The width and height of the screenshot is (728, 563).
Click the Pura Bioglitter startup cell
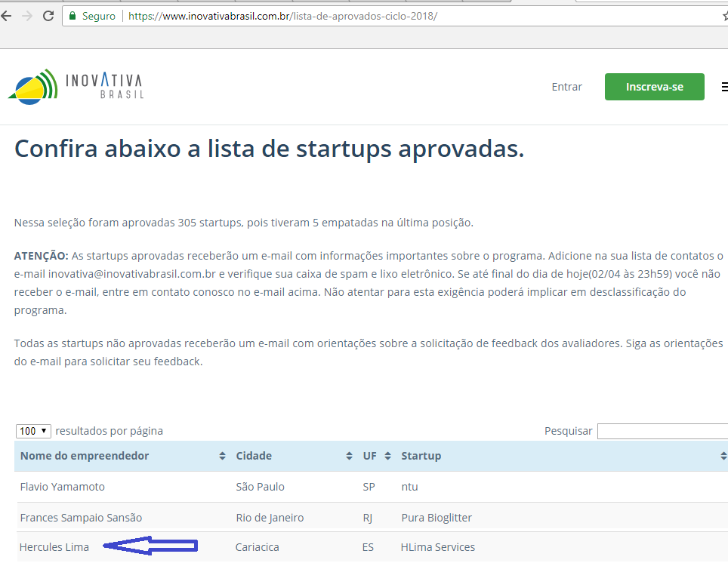[436, 518]
